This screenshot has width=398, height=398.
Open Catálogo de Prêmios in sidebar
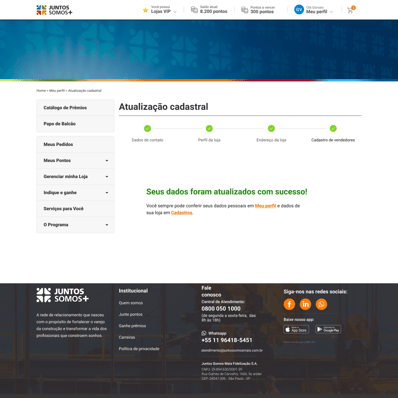click(x=75, y=108)
